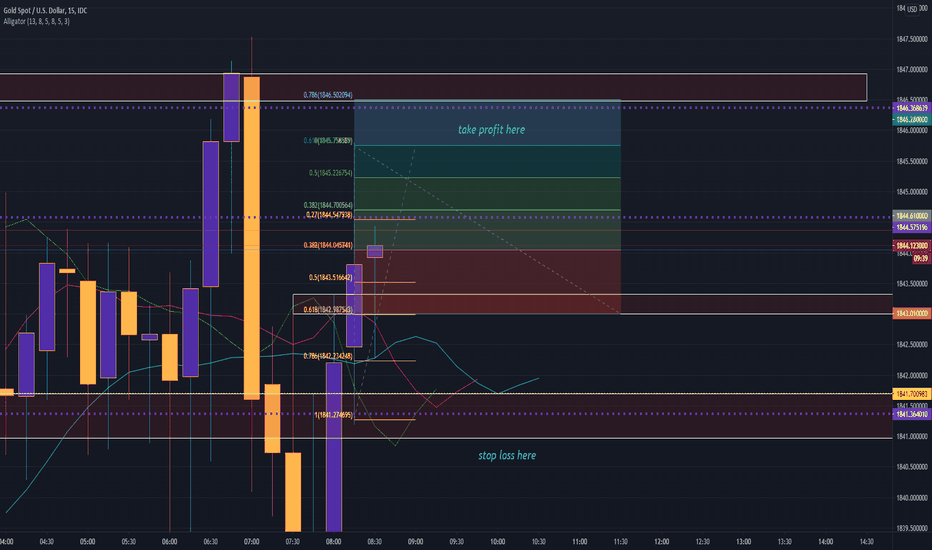Click the 1845.000000 price axis tick
The height and width of the screenshot is (550, 932).
click(912, 191)
